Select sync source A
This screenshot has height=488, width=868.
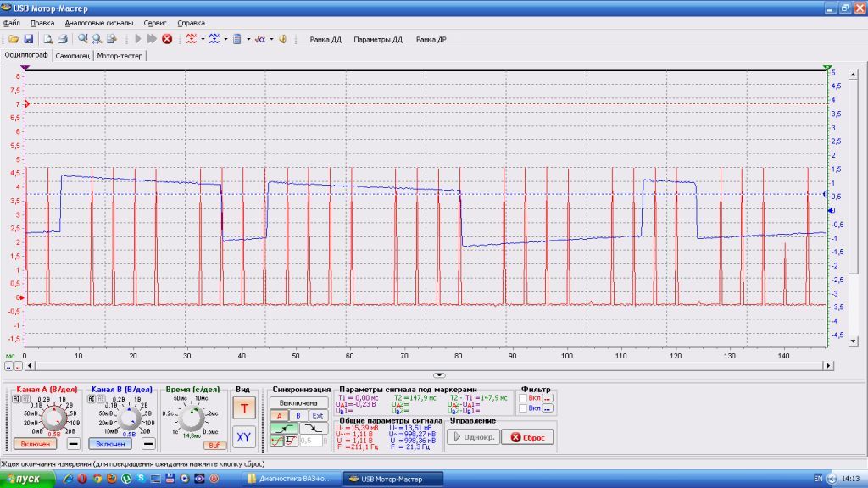pyautogui.click(x=280, y=415)
